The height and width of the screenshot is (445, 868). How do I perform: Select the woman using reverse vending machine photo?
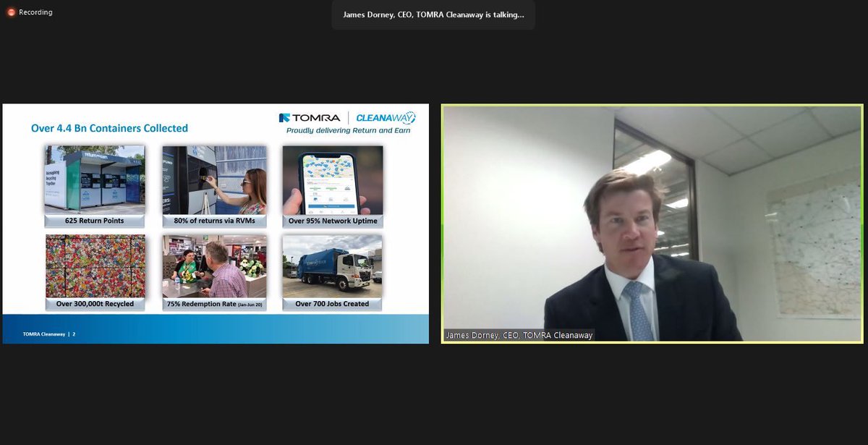(214, 179)
